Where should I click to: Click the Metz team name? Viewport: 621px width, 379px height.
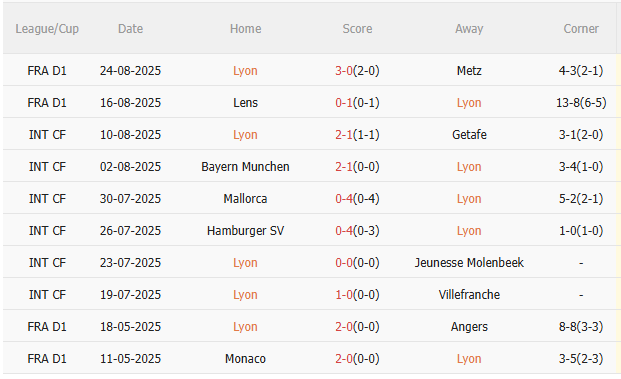point(469,70)
